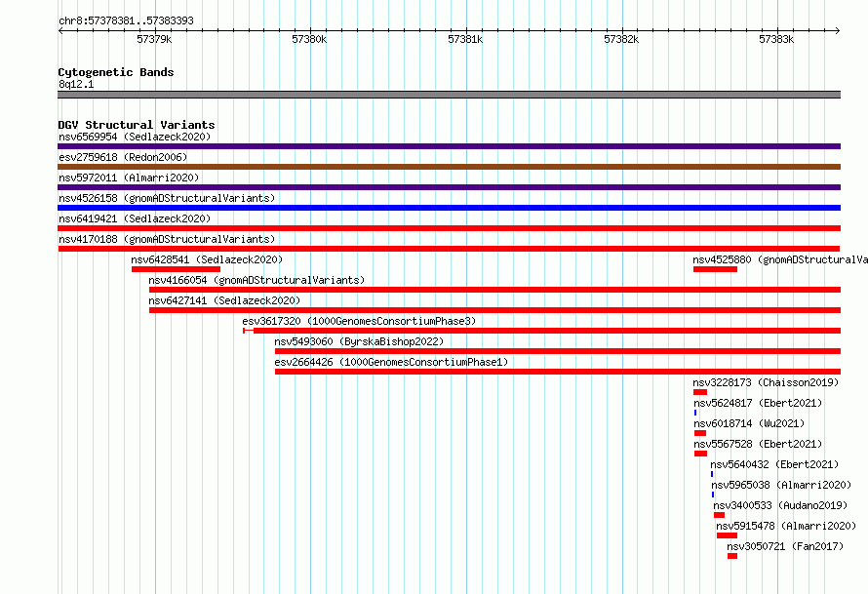Select nsv6427141 (Sedlazeck2020) label
Viewport: 868px width, 594px height.
[x=224, y=300]
